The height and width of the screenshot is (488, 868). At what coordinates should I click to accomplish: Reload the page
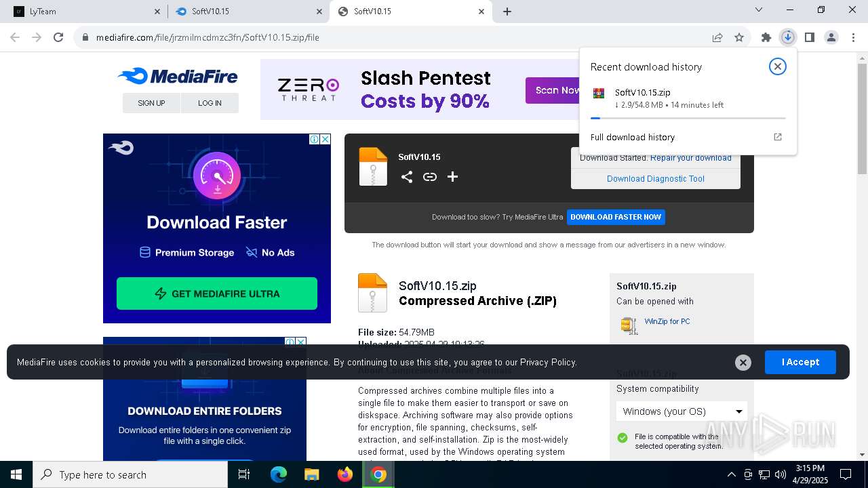pyautogui.click(x=58, y=37)
